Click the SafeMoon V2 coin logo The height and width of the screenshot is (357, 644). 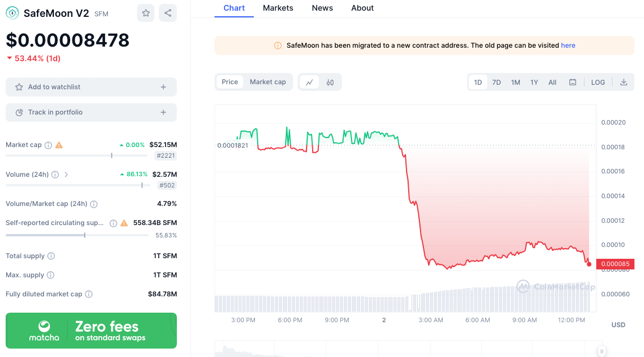pos(12,13)
